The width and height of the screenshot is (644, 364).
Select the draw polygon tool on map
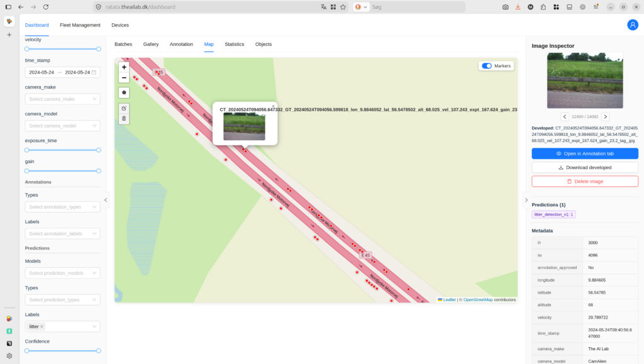pyautogui.click(x=124, y=93)
